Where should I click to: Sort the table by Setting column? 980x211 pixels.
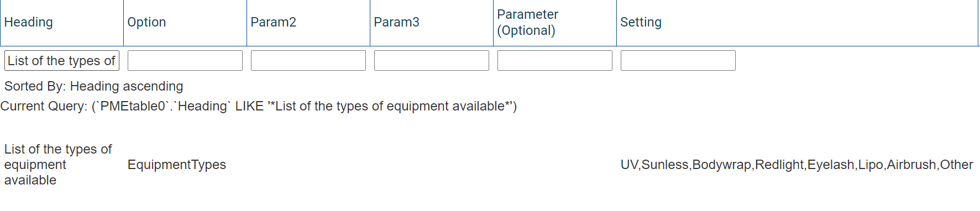tap(641, 22)
